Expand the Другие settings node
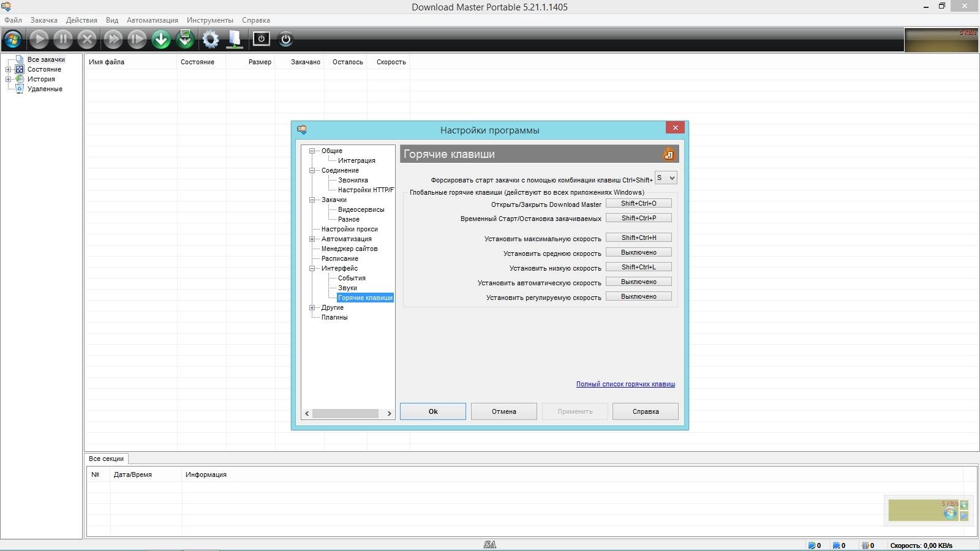The height and width of the screenshot is (551, 980). pos(312,307)
